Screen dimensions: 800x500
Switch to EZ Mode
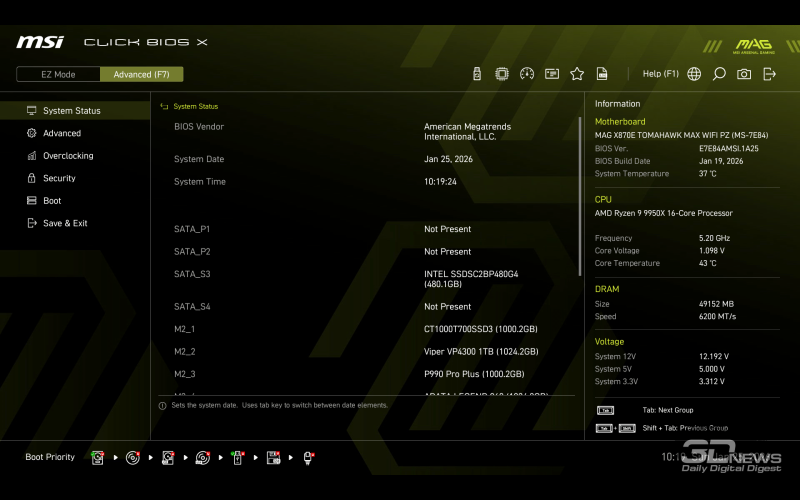(58, 74)
